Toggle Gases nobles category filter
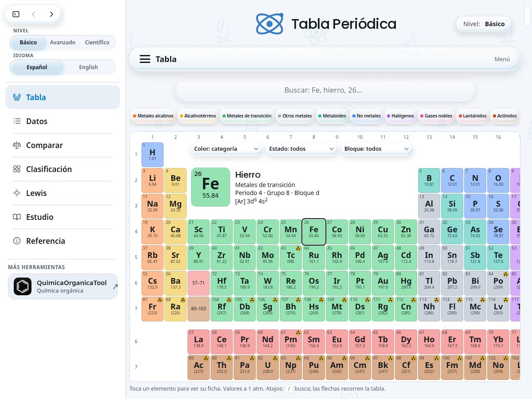The image size is (532, 399). pos(436,116)
